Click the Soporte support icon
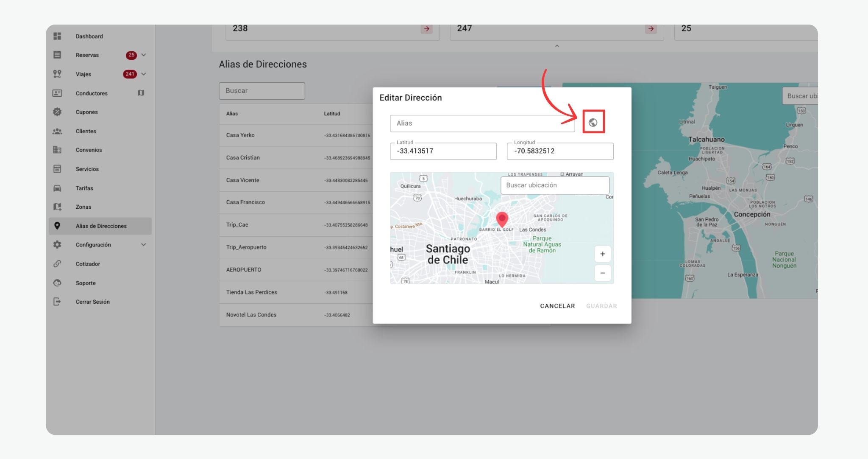The width and height of the screenshot is (868, 459). coord(57,283)
